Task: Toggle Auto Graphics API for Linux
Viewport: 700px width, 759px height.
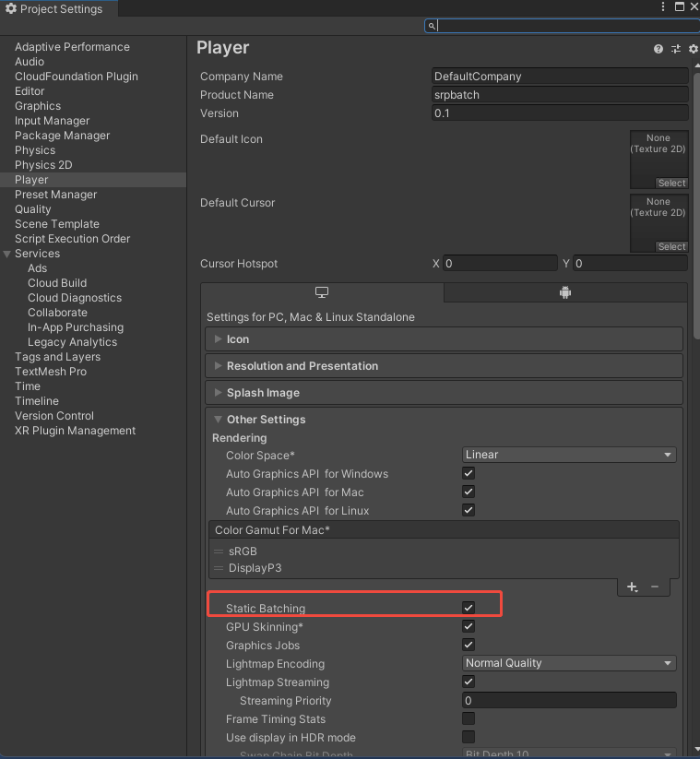Action: (469, 510)
